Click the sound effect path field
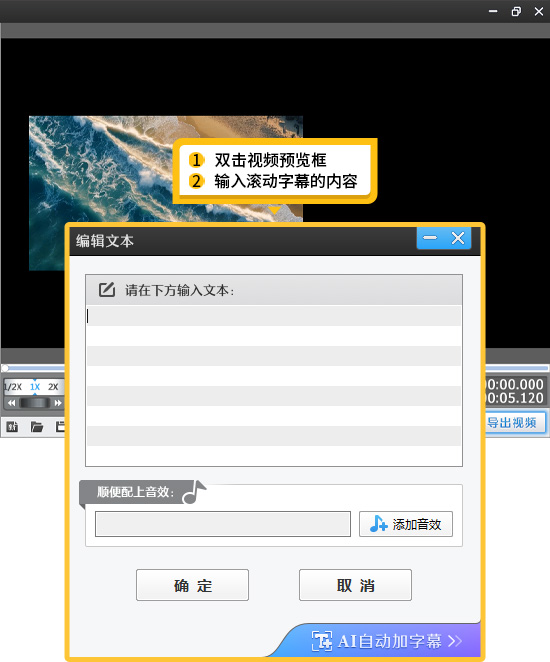Image resolution: width=550 pixels, height=662 pixels. point(223,524)
